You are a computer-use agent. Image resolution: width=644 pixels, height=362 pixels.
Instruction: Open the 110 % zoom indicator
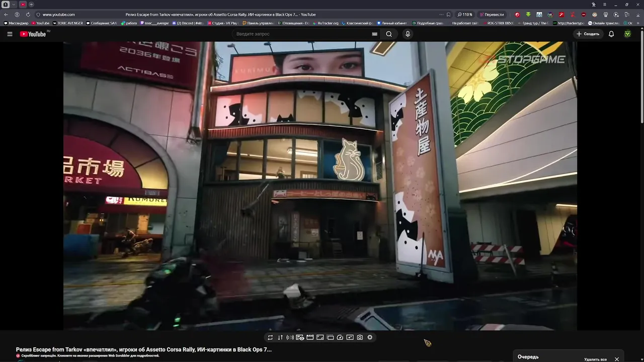(465, 15)
